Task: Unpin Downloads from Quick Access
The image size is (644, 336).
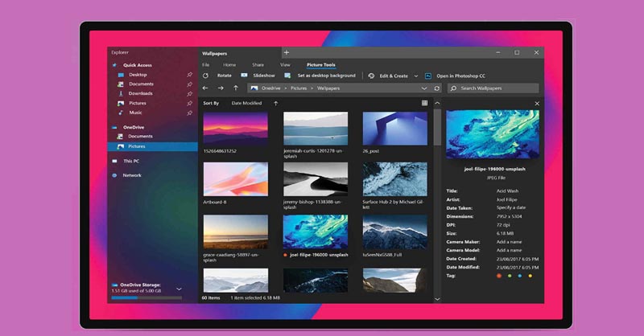Action: (189, 93)
